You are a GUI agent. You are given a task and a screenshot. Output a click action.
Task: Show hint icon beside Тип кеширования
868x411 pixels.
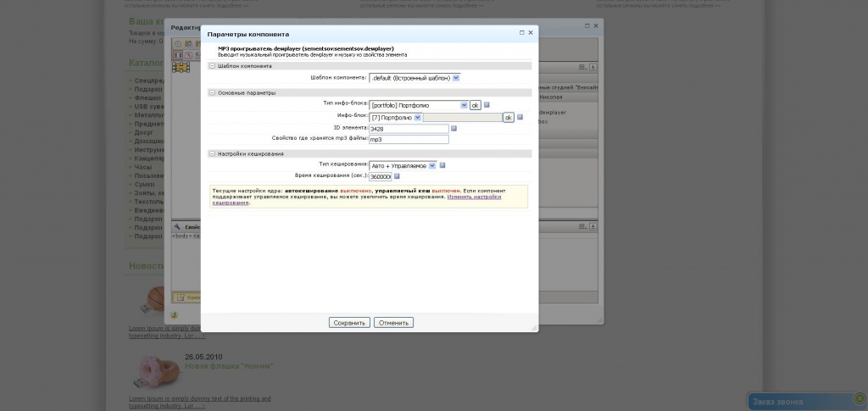click(442, 165)
